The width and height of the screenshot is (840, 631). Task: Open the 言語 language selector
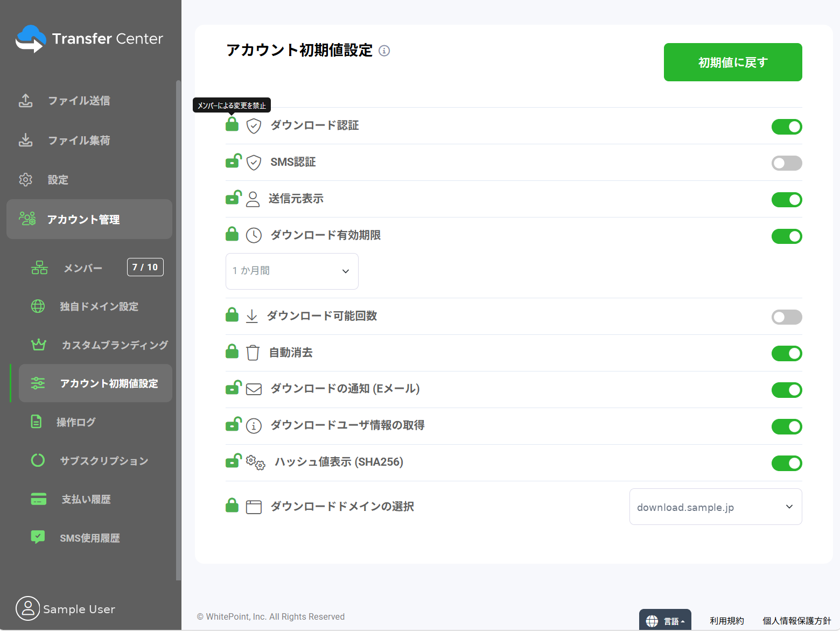(665, 620)
